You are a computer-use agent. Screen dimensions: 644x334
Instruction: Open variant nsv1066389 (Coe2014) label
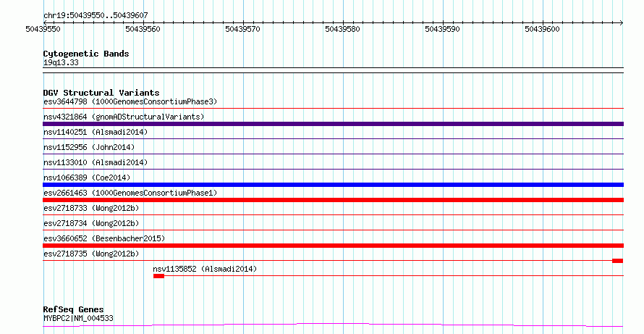(87, 178)
